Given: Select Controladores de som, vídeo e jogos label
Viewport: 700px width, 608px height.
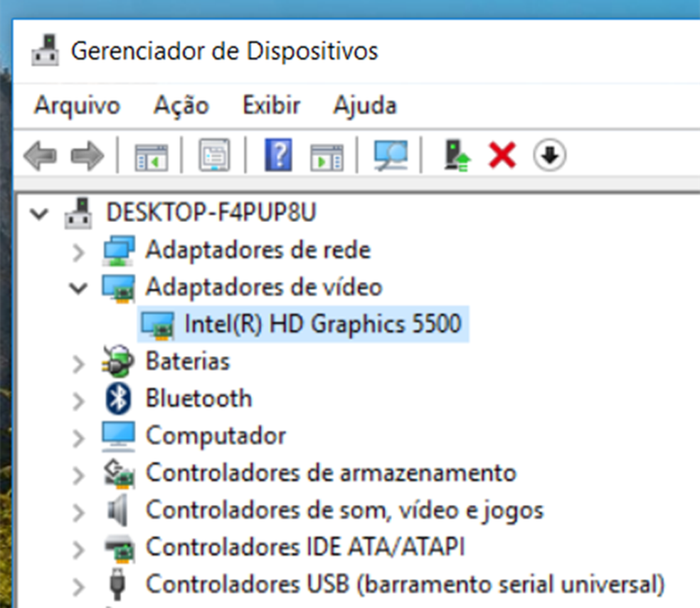Looking at the screenshot, I should tap(344, 510).
